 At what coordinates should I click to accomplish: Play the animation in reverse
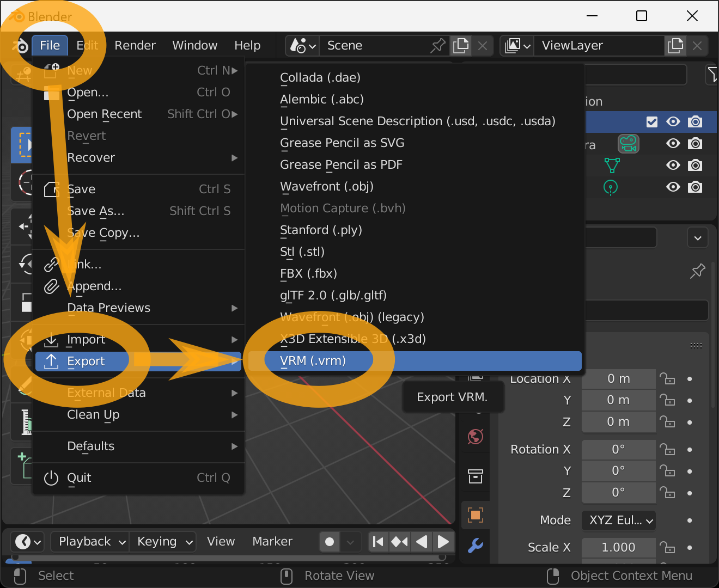421,542
